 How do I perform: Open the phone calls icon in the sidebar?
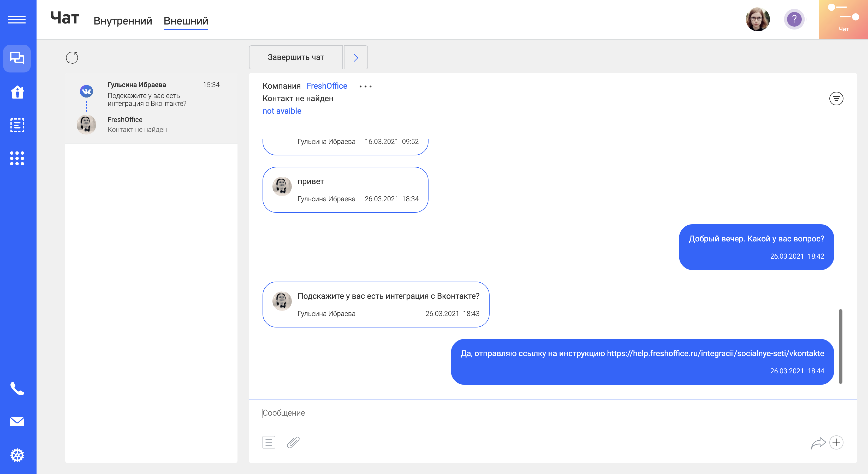coord(17,388)
